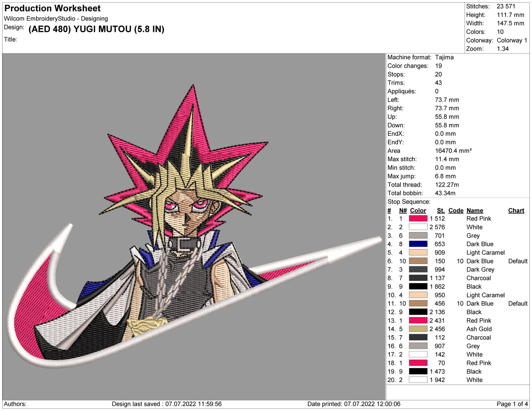Click stitch count '2 431' in row 13

pyautogui.click(x=437, y=320)
